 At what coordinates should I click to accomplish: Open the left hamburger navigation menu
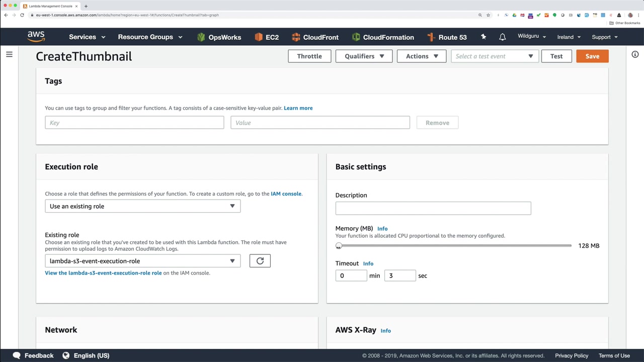coord(9,54)
